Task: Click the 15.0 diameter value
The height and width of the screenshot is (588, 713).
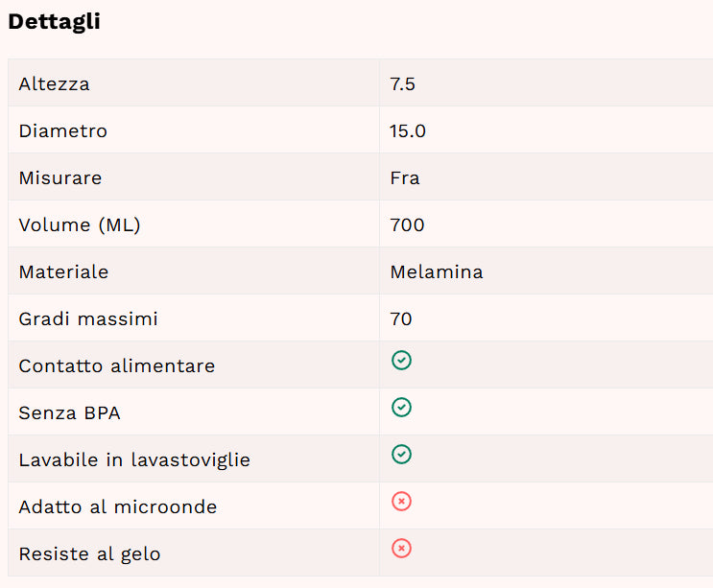Action: 408,130
